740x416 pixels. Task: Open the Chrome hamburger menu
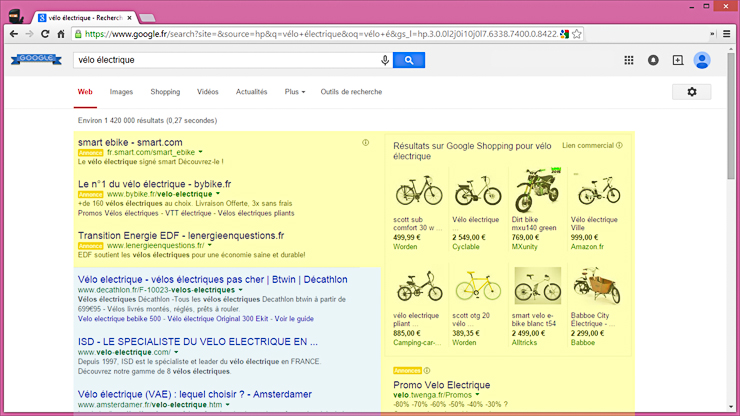[x=727, y=34]
